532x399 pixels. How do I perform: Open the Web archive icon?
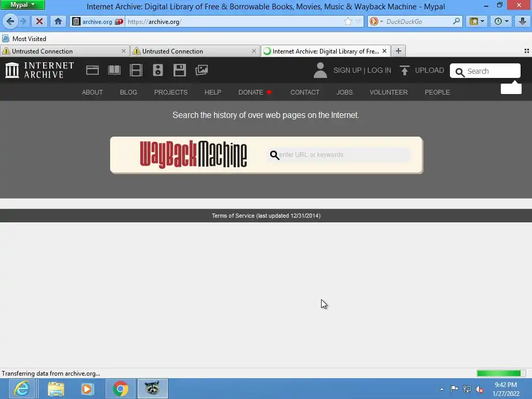tap(92, 70)
